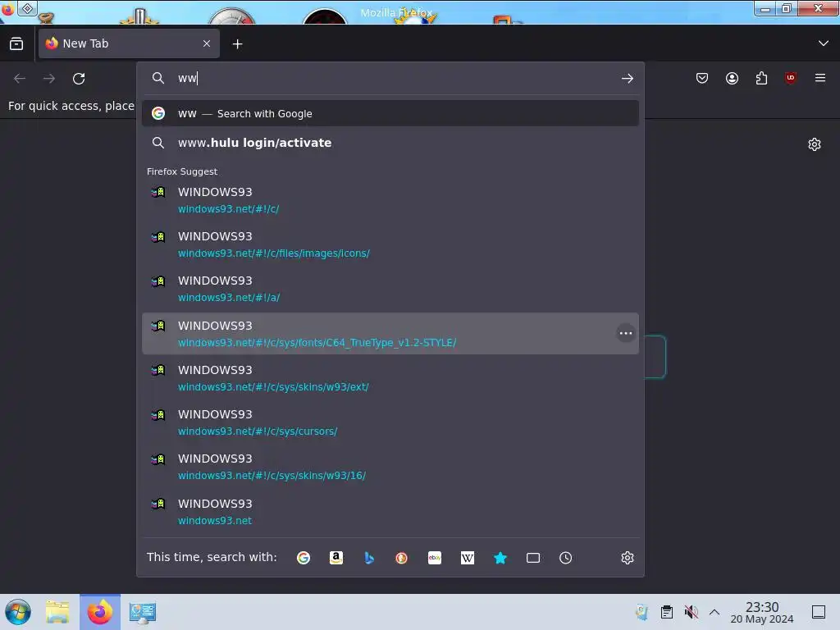This screenshot has height=630, width=840.
Task: Open the clock showing 23:30
Action: 762,613
